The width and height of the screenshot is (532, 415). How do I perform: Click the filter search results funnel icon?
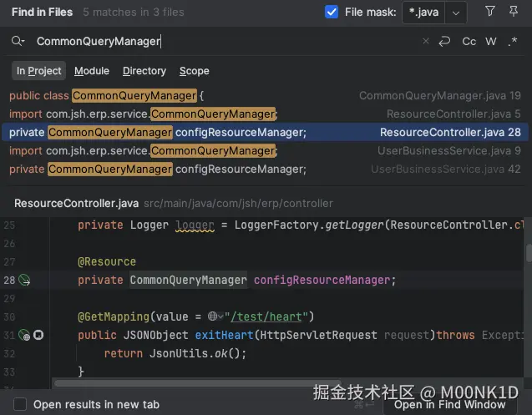pos(490,12)
